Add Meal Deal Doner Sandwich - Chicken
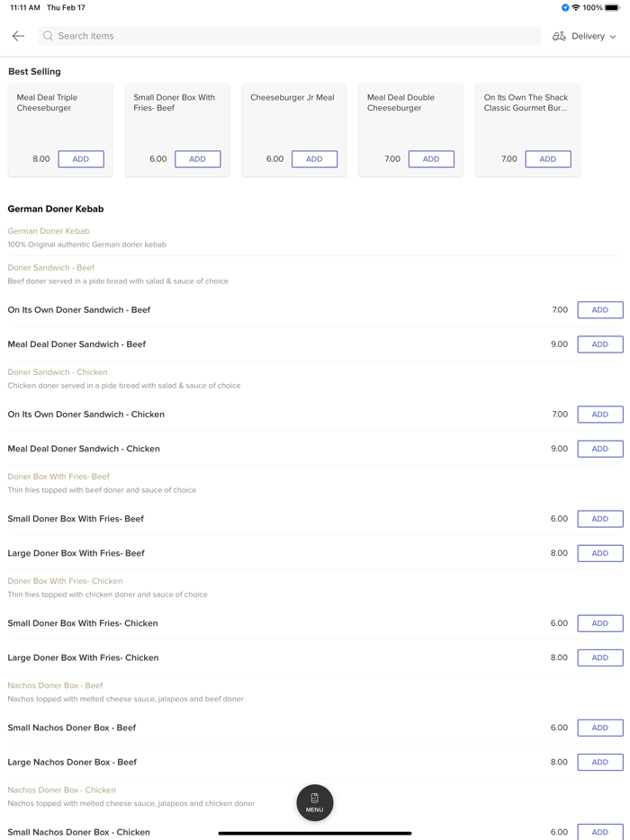 [x=600, y=449]
